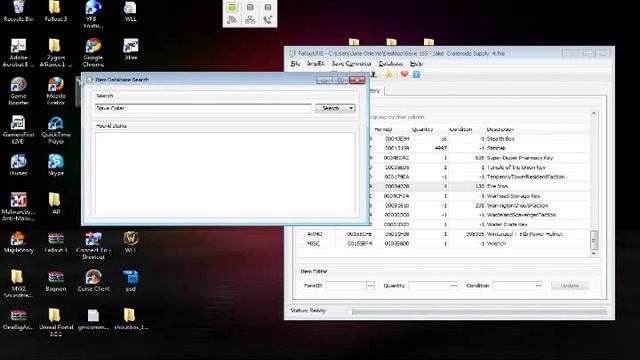Image resolution: width=640 pixels, height=360 pixels.
Task: Click the Condition input field
Action: pos(513,285)
